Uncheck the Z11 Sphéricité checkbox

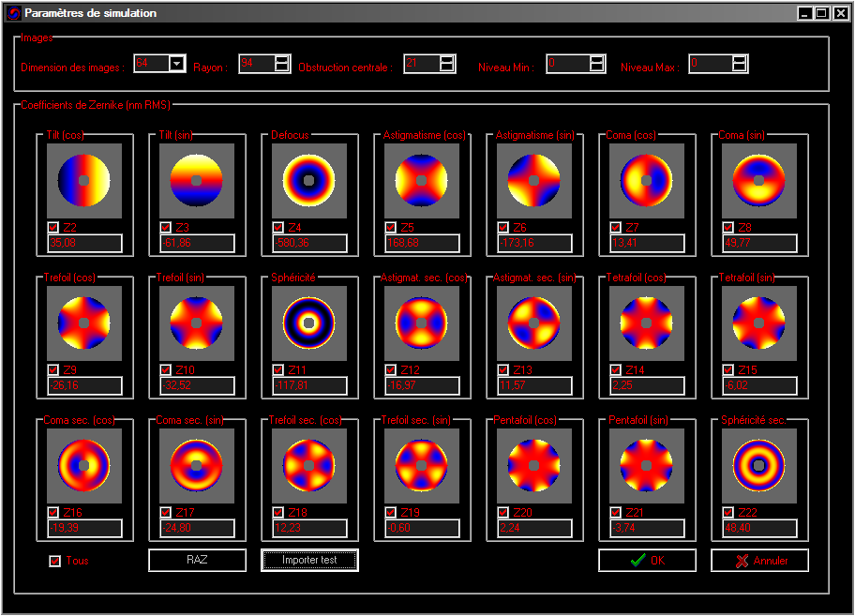click(278, 369)
